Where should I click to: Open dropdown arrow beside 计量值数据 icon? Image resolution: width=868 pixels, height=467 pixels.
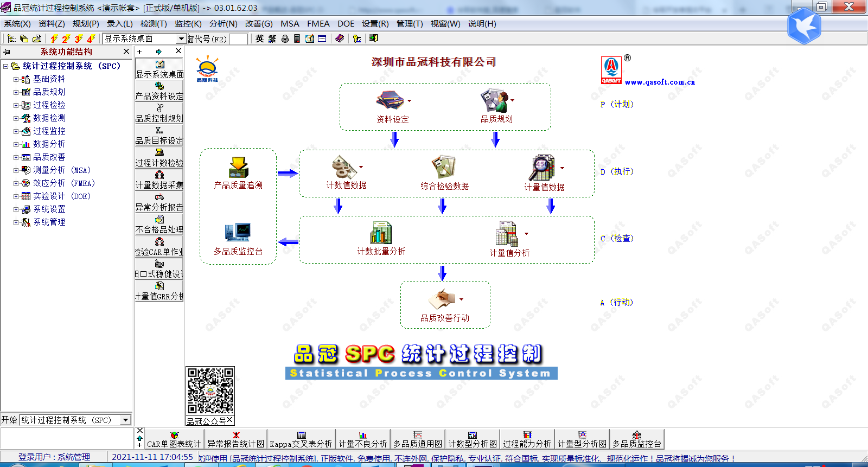click(x=562, y=168)
